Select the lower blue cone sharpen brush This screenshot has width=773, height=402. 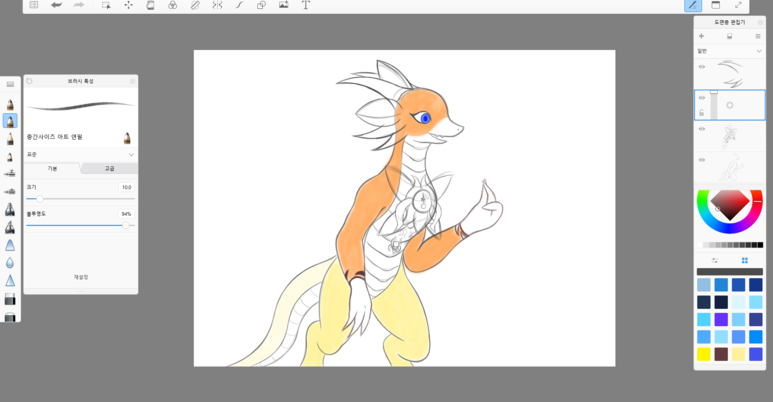(10, 281)
